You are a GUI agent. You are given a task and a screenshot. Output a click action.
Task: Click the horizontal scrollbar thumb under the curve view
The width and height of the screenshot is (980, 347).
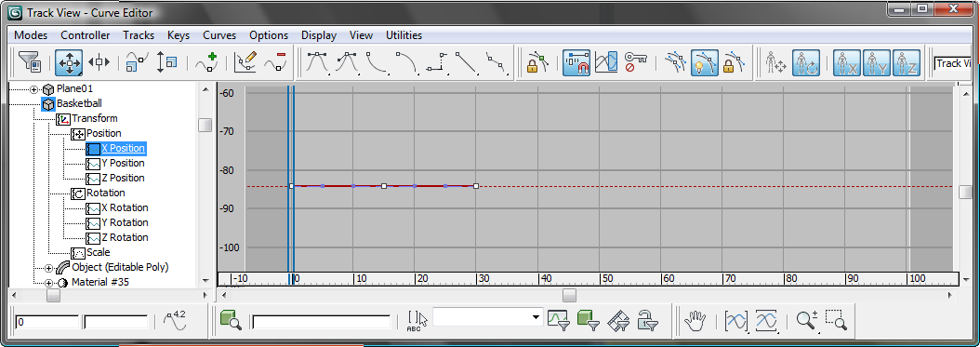pos(569,295)
